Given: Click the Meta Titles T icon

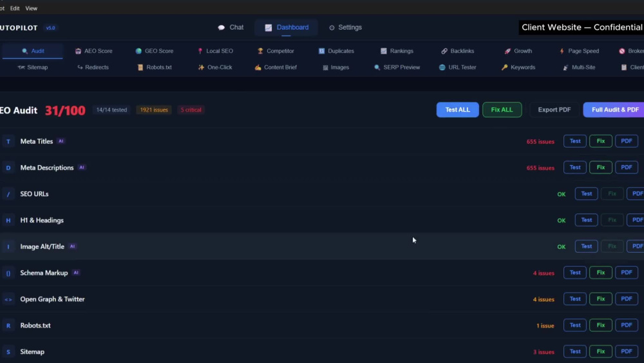Looking at the screenshot, I should [x=8, y=141].
